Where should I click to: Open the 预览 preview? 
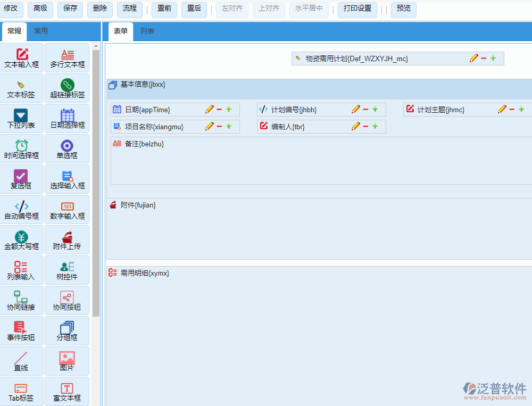coord(403,10)
